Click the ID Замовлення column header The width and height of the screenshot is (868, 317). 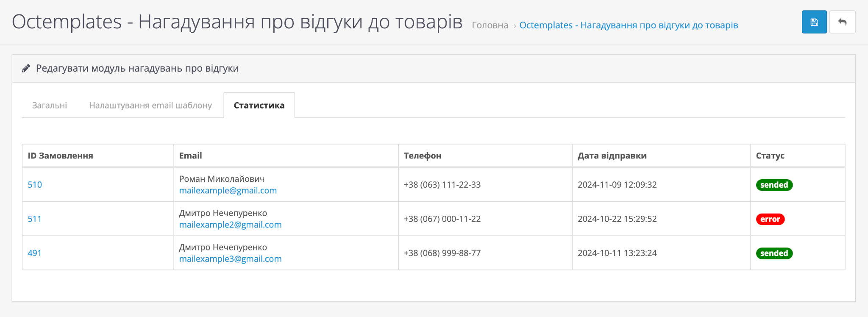tap(61, 156)
